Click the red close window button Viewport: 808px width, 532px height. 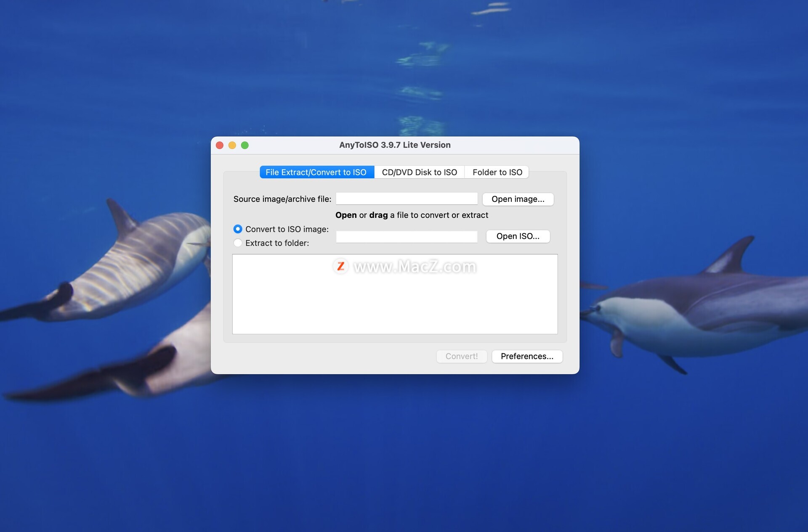tap(220, 145)
